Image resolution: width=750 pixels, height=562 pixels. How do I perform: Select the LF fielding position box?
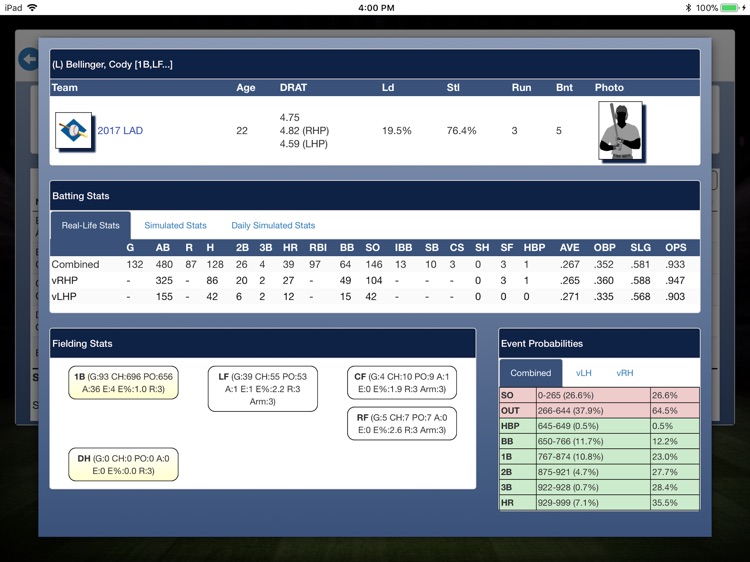[263, 389]
